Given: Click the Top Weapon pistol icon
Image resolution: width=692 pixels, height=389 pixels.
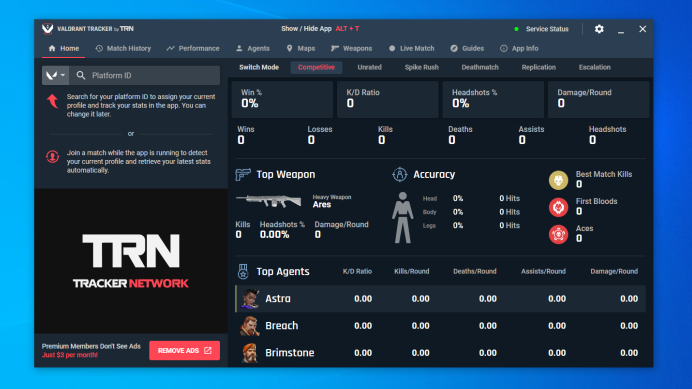Looking at the screenshot, I should click(243, 174).
